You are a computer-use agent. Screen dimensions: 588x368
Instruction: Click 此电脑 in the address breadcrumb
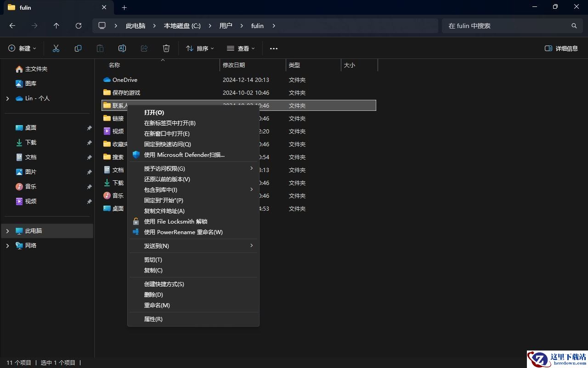tap(136, 26)
